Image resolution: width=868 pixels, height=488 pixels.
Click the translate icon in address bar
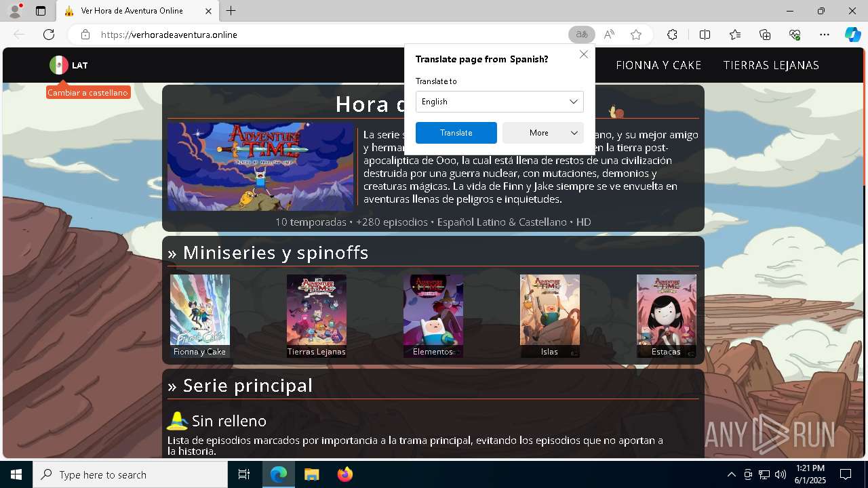point(582,35)
